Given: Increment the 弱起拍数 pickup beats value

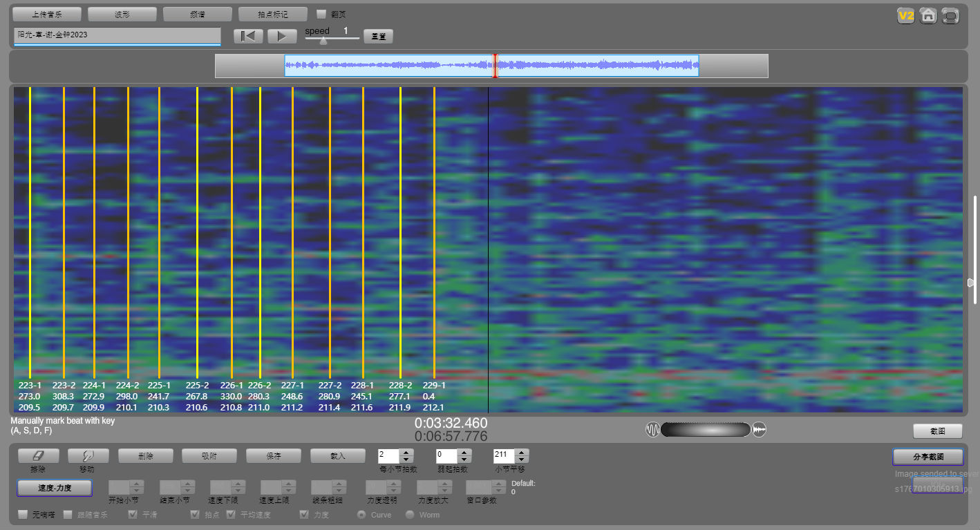Looking at the screenshot, I should coord(464,453).
